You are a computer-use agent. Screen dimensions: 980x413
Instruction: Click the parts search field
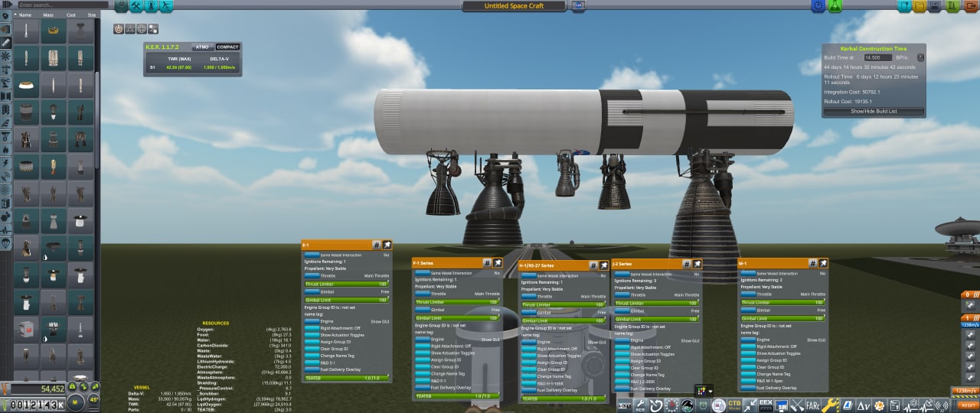(x=63, y=5)
